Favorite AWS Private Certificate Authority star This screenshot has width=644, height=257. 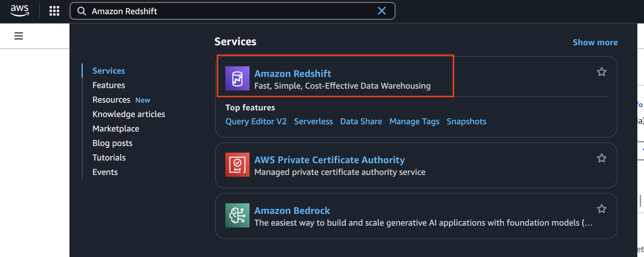click(x=601, y=158)
